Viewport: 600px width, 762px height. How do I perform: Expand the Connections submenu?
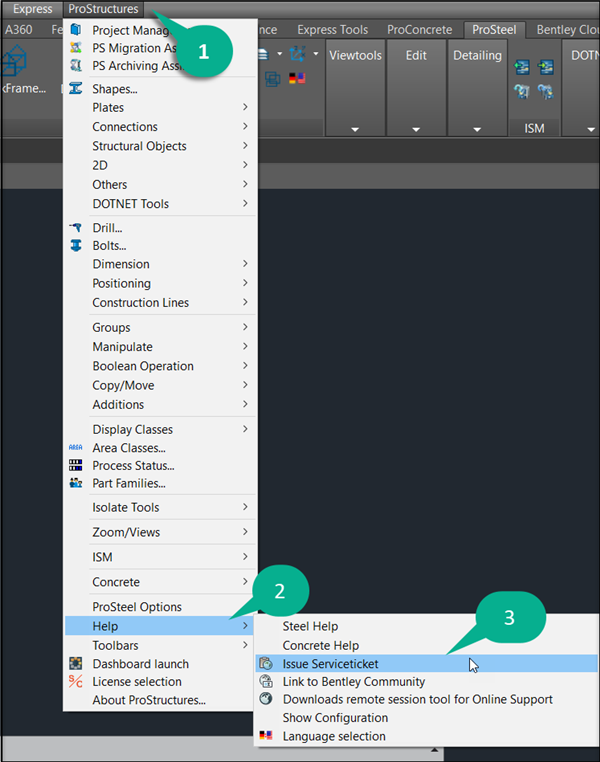160,127
